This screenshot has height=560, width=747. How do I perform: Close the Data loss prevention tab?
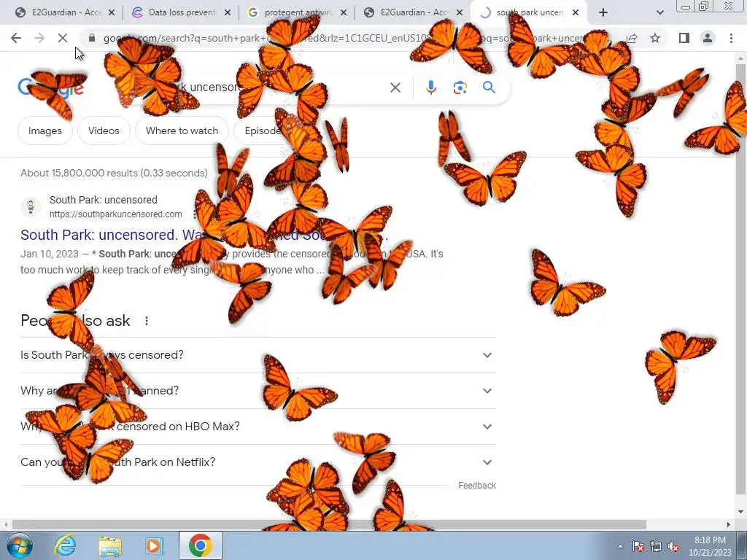pyautogui.click(x=228, y=13)
